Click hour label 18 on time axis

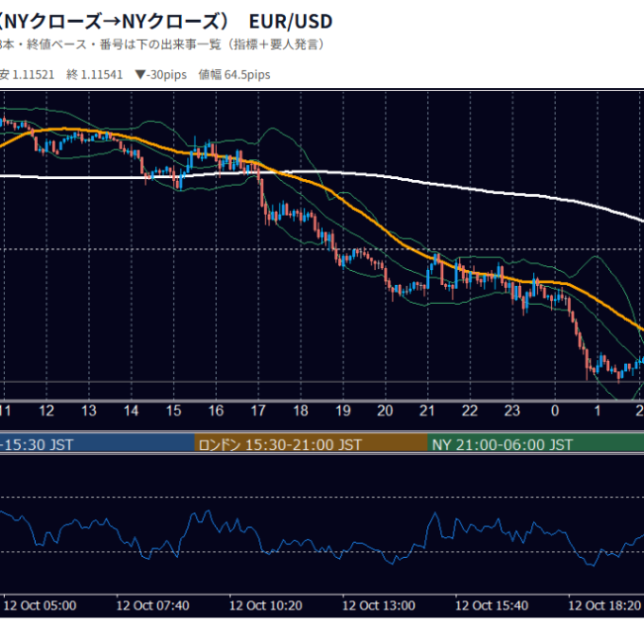tap(300, 411)
